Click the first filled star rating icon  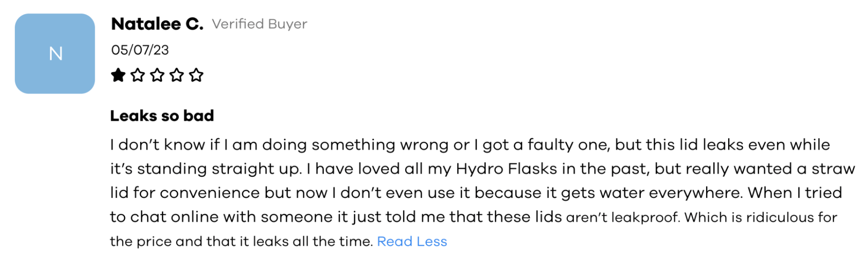tap(118, 75)
